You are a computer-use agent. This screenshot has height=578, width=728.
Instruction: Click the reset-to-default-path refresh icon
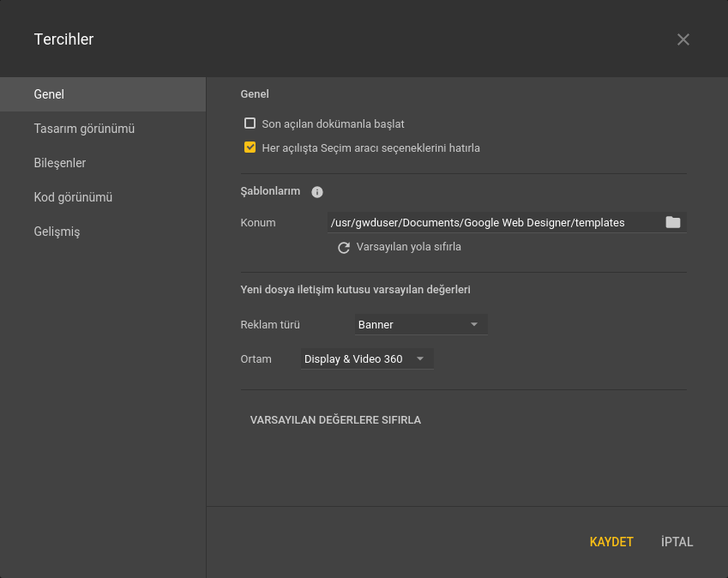[x=344, y=248]
